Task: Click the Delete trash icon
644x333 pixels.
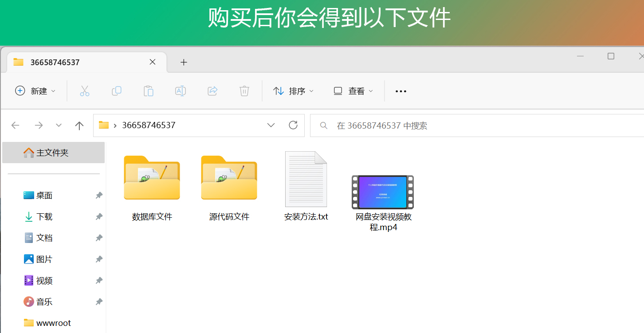Action: (x=244, y=91)
